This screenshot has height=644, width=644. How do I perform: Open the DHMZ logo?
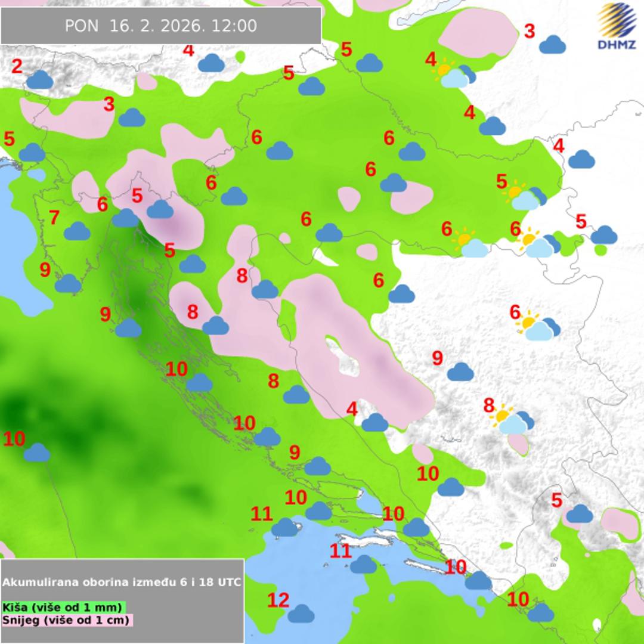click(x=617, y=26)
